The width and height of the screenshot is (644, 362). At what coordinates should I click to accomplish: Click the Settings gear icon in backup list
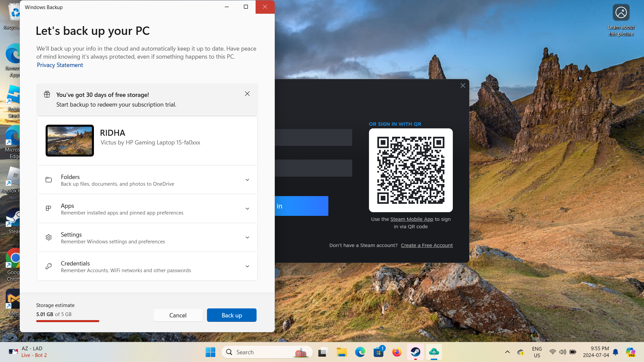tap(49, 237)
